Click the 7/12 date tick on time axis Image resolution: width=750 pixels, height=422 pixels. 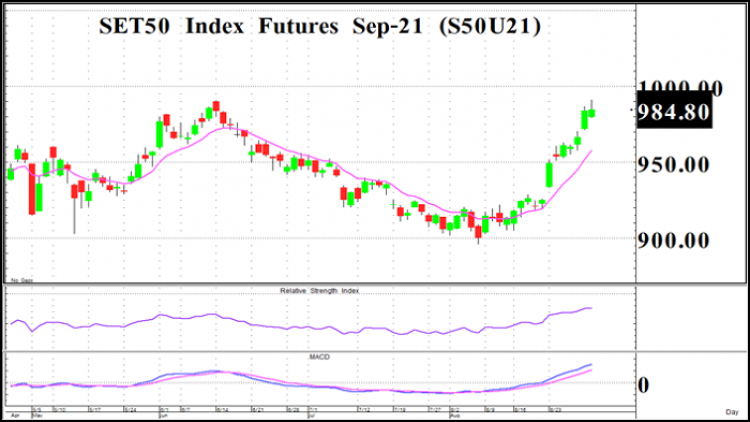point(364,410)
